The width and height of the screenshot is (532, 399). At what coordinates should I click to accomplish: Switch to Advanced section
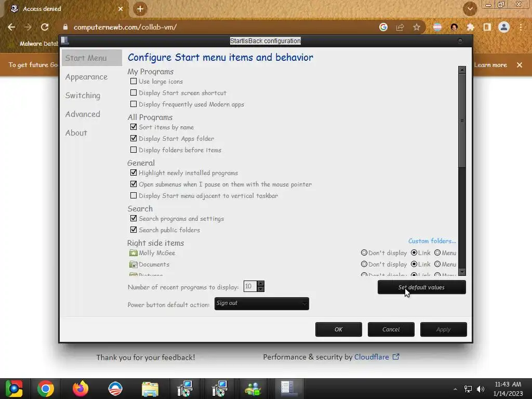point(83,114)
